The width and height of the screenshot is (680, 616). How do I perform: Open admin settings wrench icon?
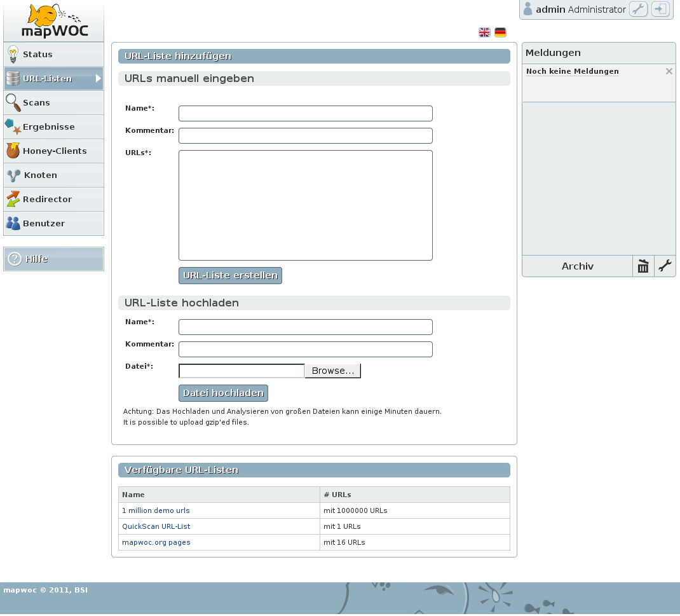638,10
